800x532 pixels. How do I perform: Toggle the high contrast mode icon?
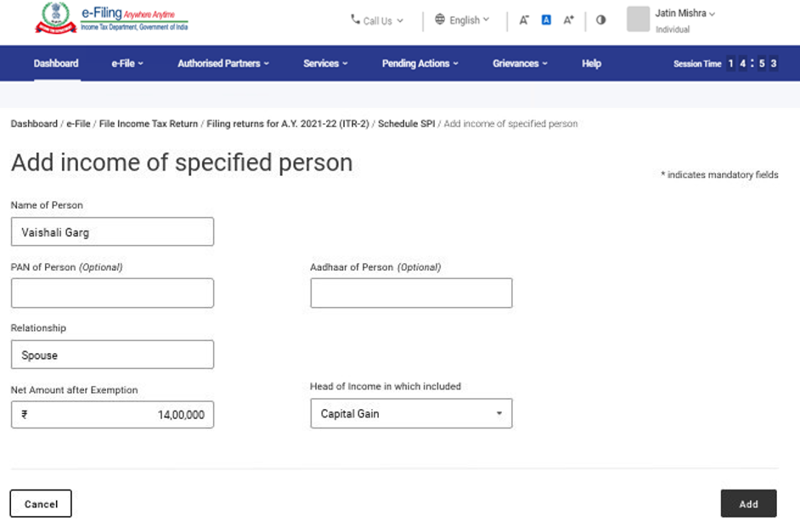[601, 20]
